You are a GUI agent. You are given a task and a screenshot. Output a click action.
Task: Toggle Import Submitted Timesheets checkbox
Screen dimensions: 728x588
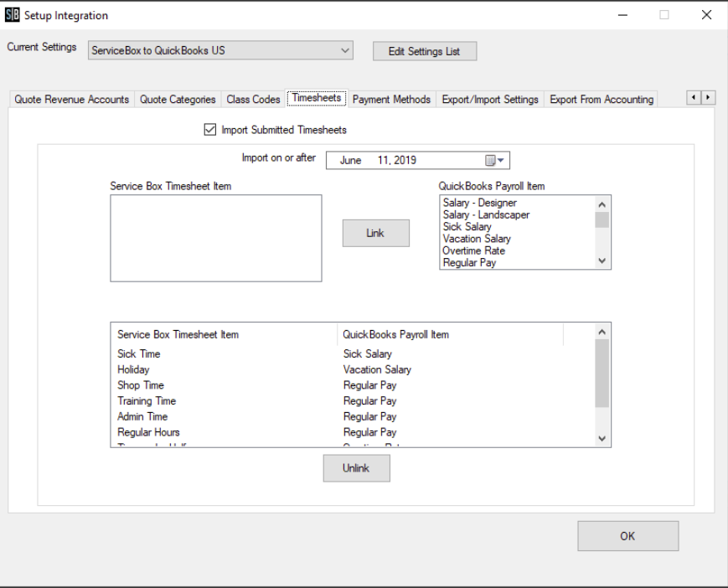210,130
